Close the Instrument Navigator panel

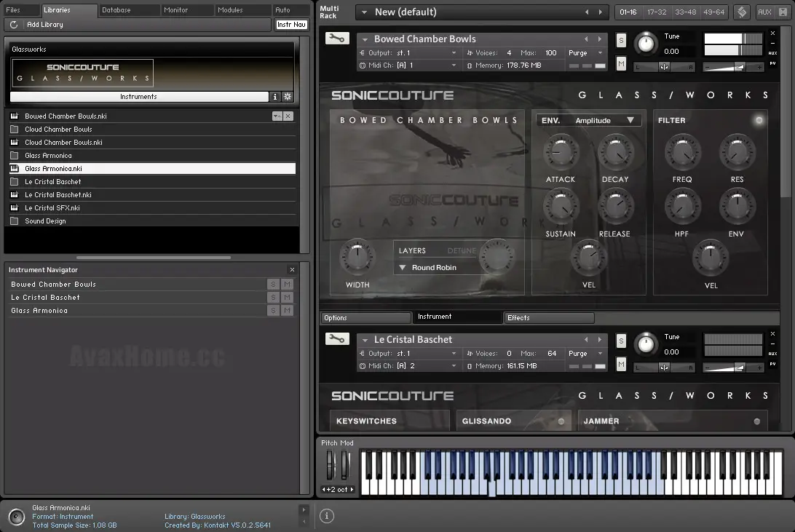(x=292, y=269)
